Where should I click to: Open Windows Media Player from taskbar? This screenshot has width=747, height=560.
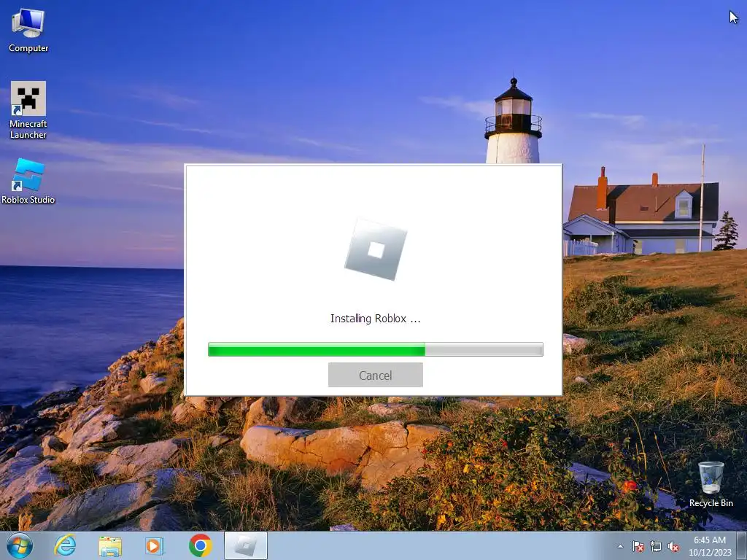pos(155,545)
